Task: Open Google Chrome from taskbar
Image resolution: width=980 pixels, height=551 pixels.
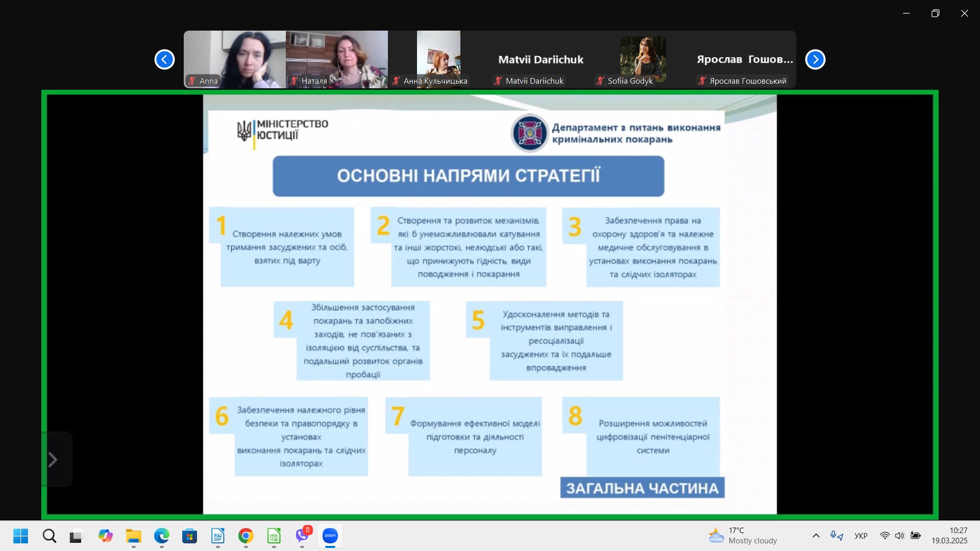Action: point(246,536)
